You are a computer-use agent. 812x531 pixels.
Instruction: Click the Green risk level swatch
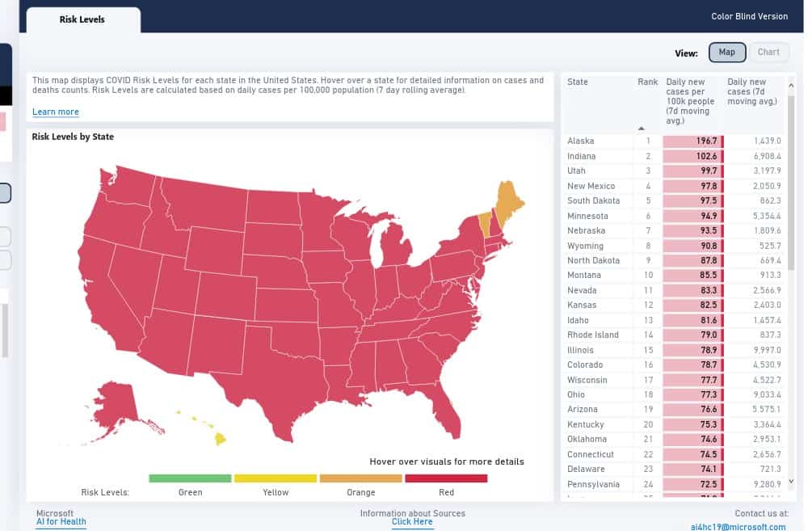pos(190,478)
